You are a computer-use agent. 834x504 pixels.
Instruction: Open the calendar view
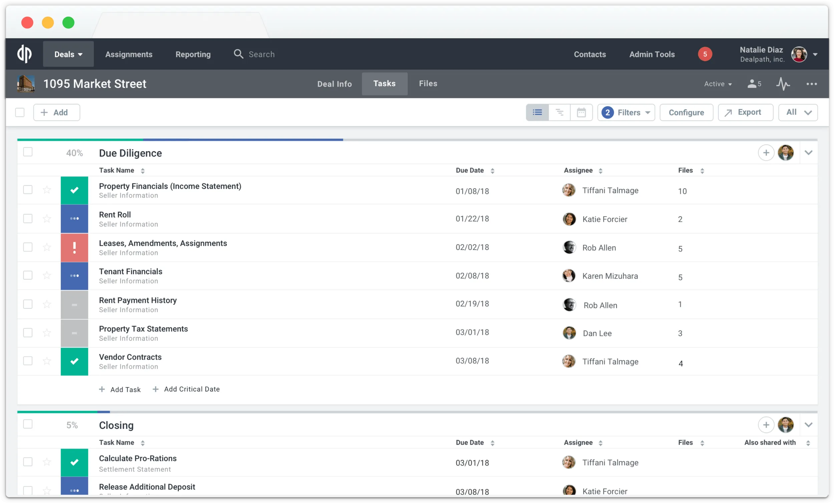[x=581, y=112]
